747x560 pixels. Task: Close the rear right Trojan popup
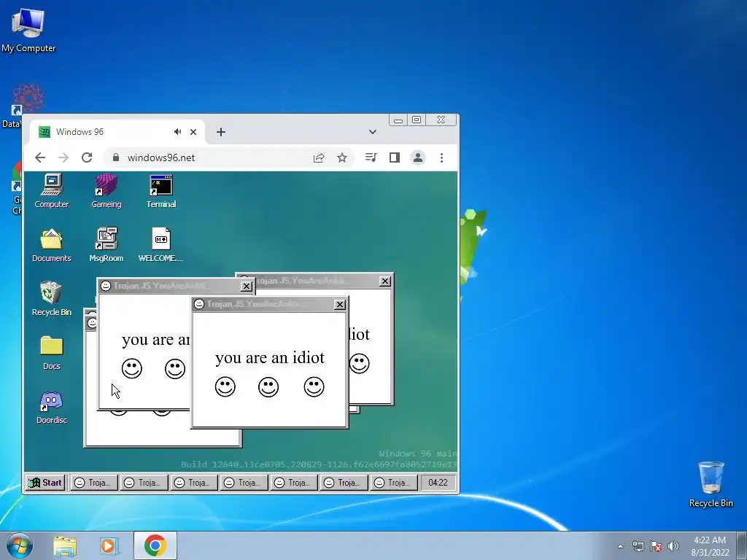coord(385,281)
